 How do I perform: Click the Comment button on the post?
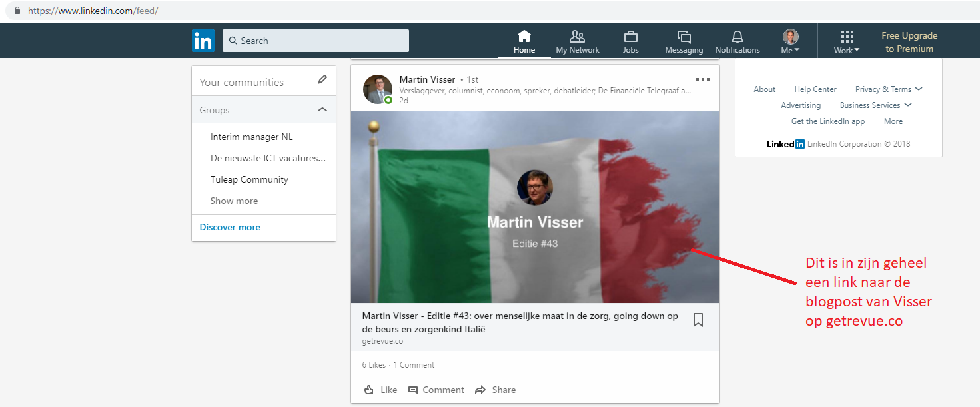(436, 390)
